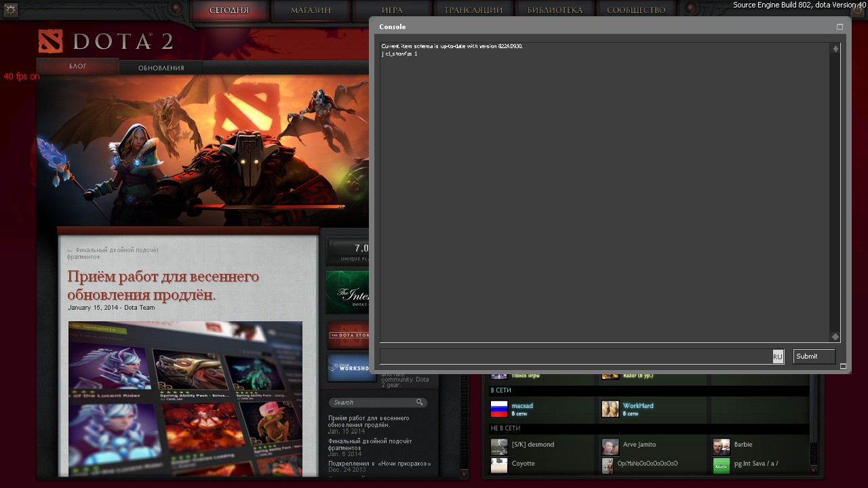Open the green avatar of pg.Int Sava
The height and width of the screenshot is (488, 868).
click(x=722, y=466)
